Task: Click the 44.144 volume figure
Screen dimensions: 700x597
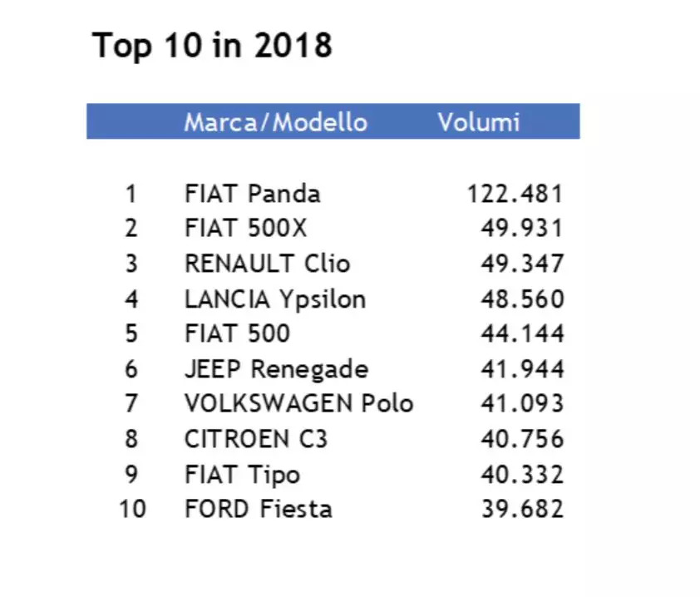Action: click(522, 333)
